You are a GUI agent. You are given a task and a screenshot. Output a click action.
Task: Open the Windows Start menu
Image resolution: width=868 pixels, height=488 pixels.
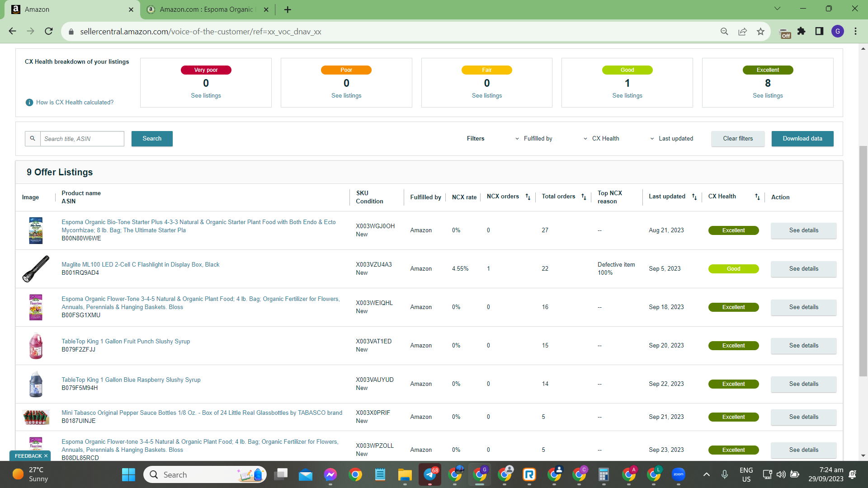[128, 474]
